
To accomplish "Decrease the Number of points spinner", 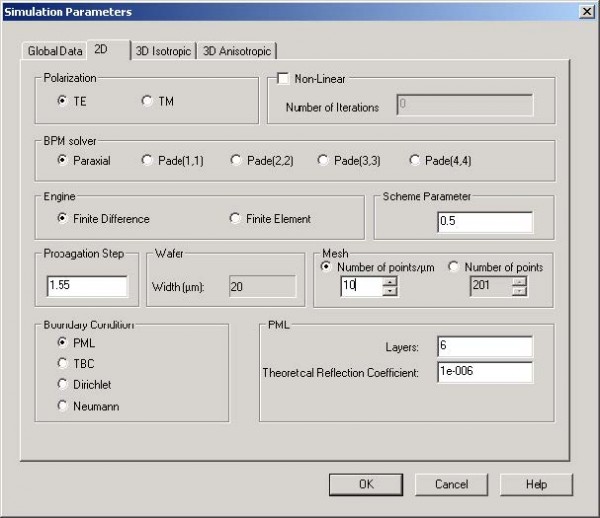I will [520, 291].
